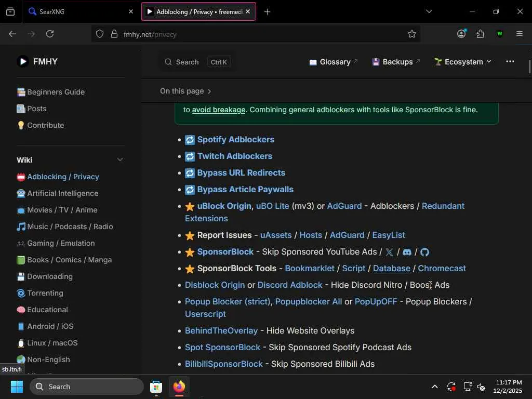Open the Non-English wiki page
The height and width of the screenshot is (399, 532).
pos(44,360)
